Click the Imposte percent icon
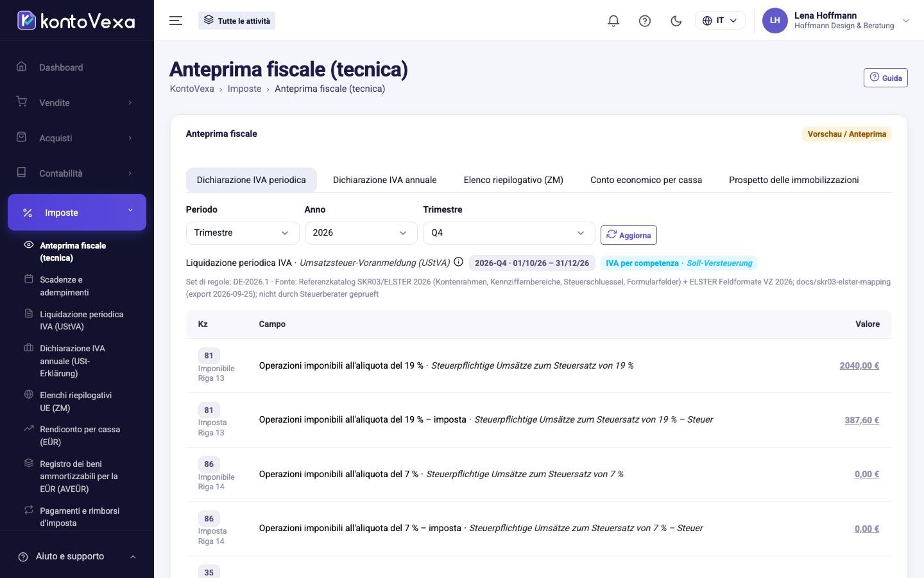The image size is (924, 578). pyautogui.click(x=28, y=213)
